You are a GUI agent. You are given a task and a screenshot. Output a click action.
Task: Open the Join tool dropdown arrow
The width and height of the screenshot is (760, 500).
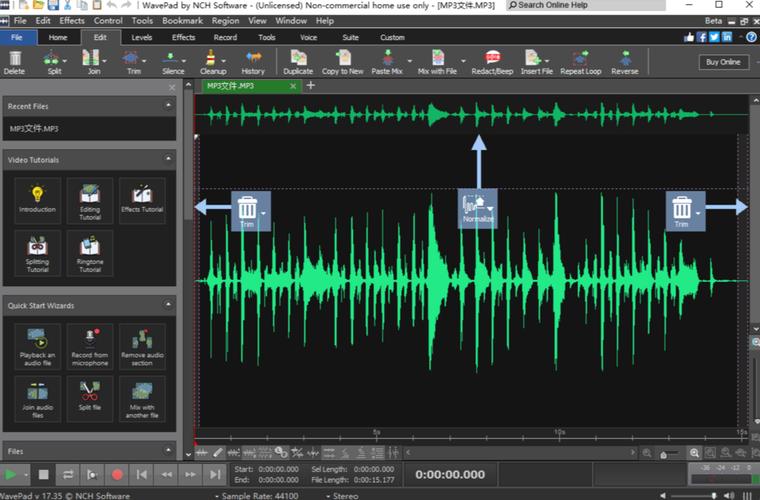point(104,61)
